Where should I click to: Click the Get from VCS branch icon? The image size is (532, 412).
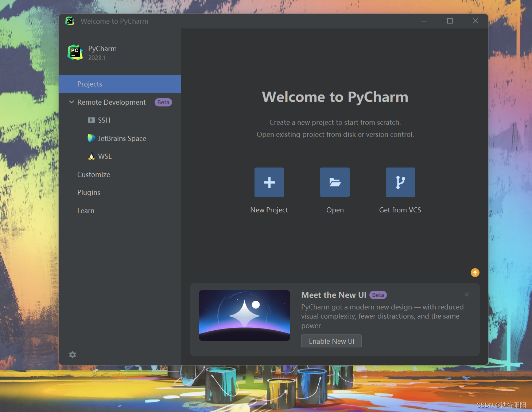click(x=400, y=182)
